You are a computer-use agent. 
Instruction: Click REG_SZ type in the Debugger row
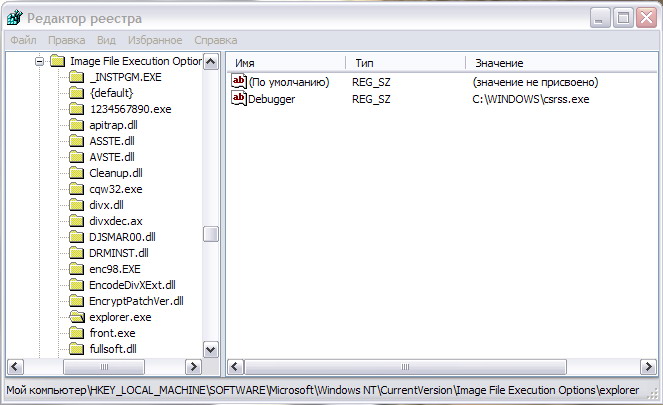click(x=371, y=99)
